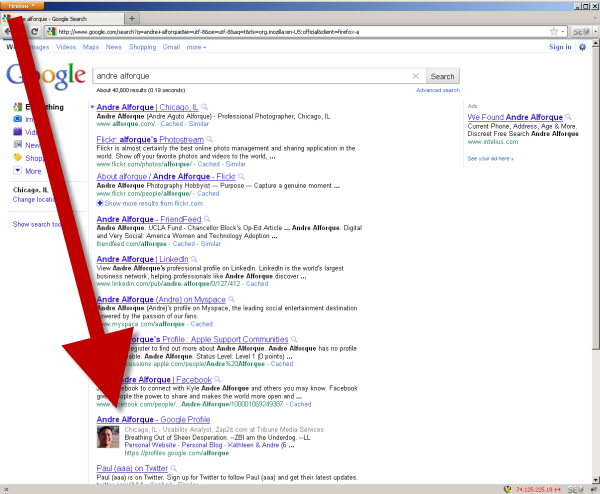
Task: Open Personal Blog link in Google Profile
Action: point(202,445)
